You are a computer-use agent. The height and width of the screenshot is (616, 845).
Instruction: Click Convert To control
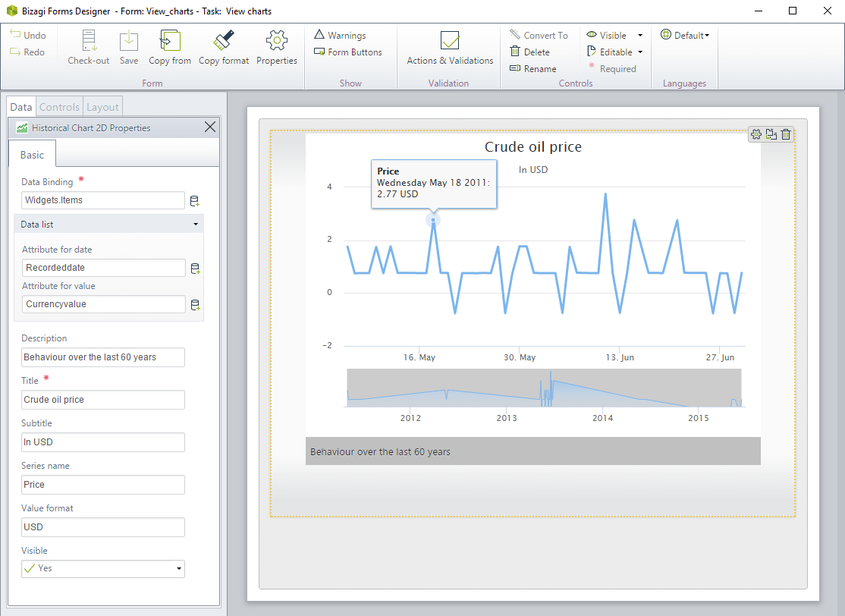pos(539,35)
